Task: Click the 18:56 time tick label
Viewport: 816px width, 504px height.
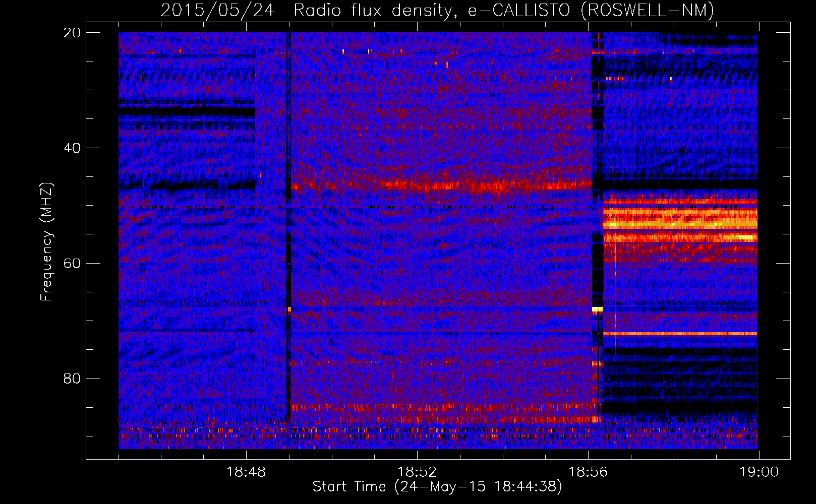Action: (x=588, y=472)
